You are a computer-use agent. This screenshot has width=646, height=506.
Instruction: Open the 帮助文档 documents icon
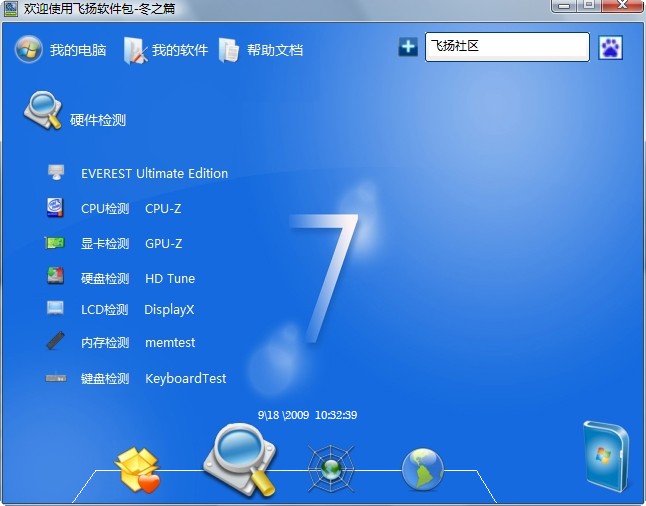pos(229,50)
